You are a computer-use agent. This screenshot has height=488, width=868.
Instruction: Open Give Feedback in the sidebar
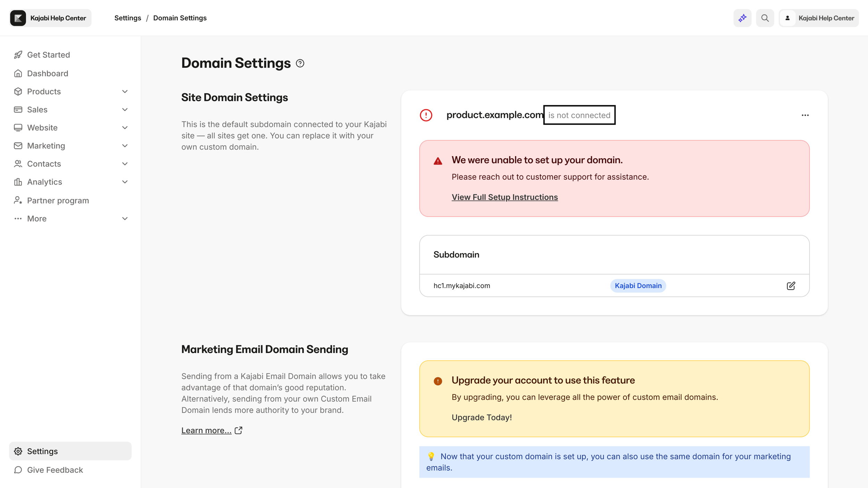[x=70, y=470]
